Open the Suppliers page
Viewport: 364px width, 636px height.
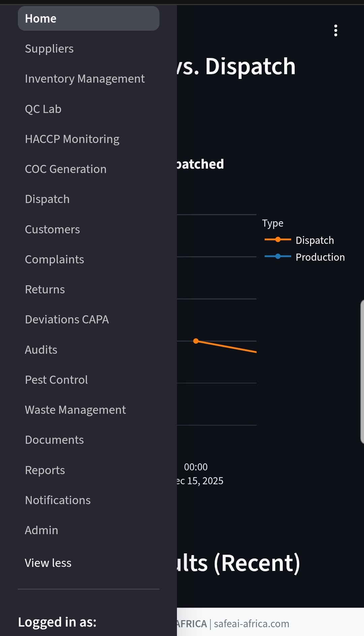tap(49, 49)
